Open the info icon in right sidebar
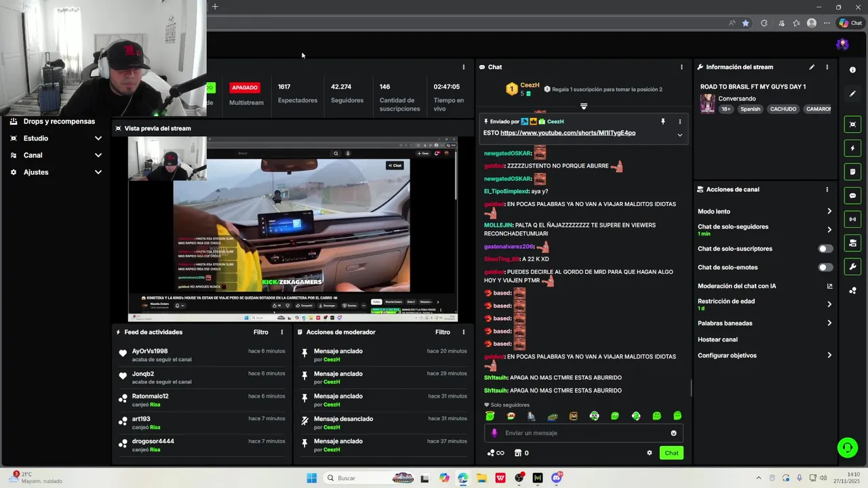This screenshot has width=868, height=488. pyautogui.click(x=852, y=70)
